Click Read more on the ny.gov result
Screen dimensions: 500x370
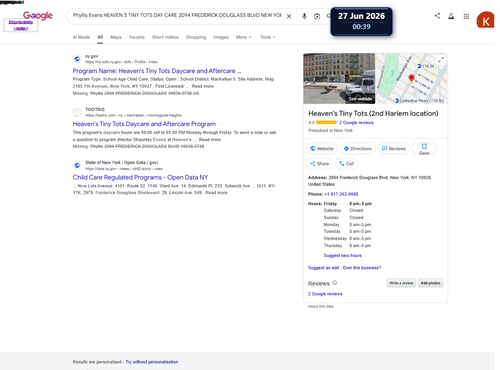[203, 86]
